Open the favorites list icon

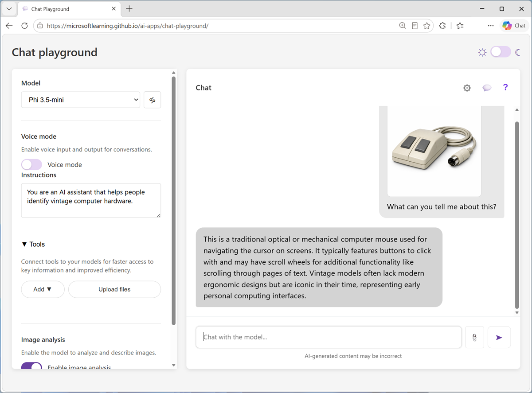(460, 26)
